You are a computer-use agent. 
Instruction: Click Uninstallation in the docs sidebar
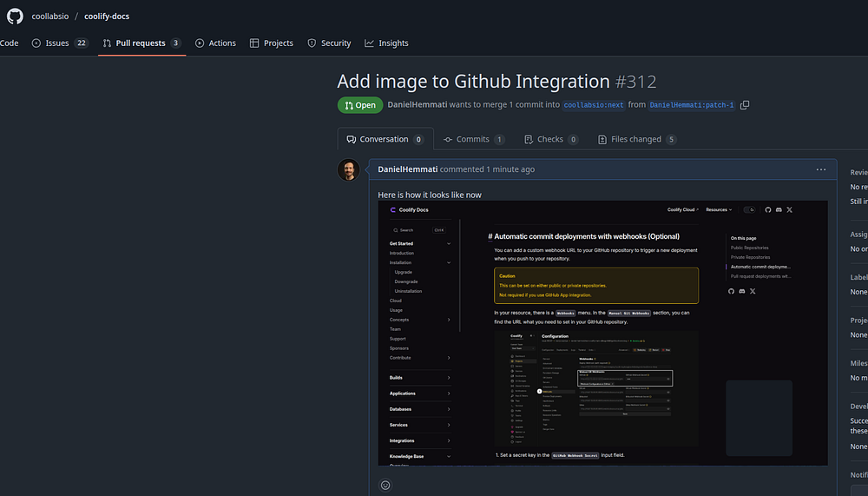[408, 291]
